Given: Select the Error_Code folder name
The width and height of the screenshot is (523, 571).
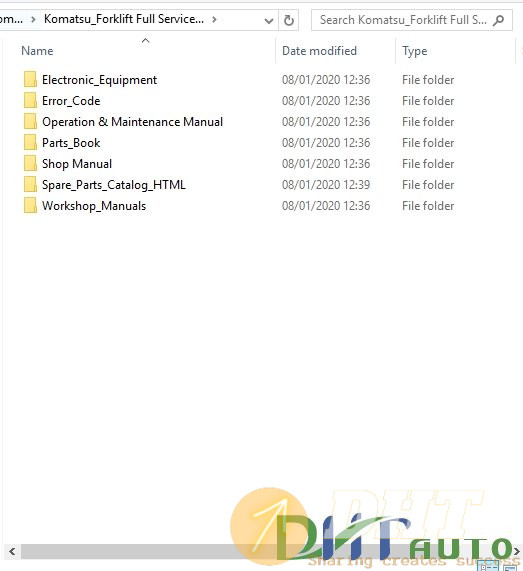Looking at the screenshot, I should (x=71, y=101).
